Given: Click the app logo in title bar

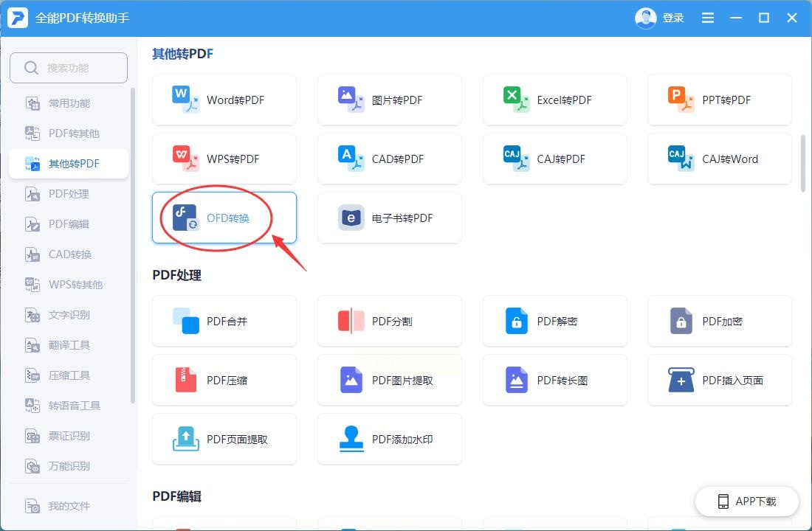Looking at the screenshot, I should click(x=18, y=18).
